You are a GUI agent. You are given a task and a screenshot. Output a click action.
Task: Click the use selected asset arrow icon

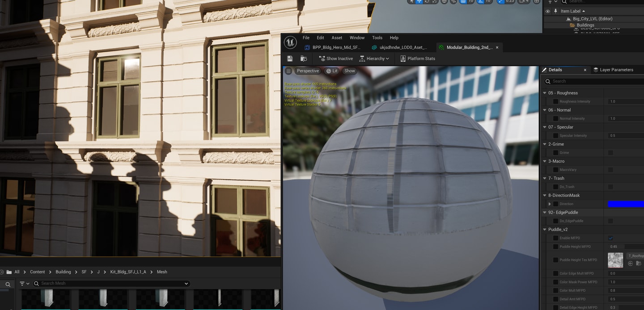click(x=631, y=264)
